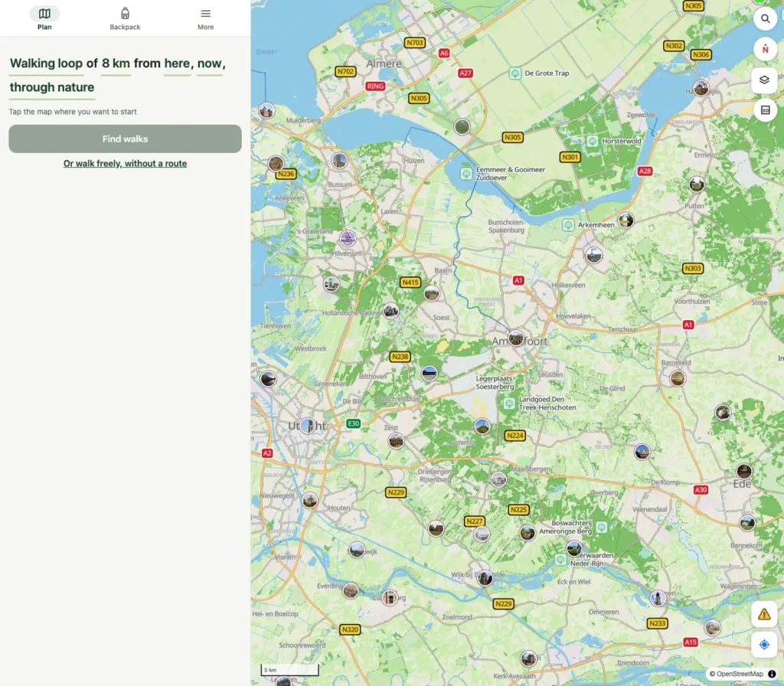The height and width of the screenshot is (686, 784).
Task: Change the 'Walking loop' route type option
Action: tap(46, 64)
